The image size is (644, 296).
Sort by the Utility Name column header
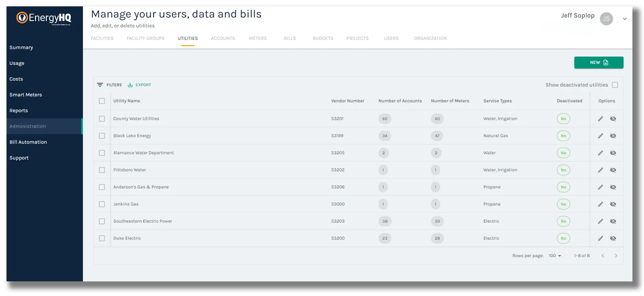126,101
